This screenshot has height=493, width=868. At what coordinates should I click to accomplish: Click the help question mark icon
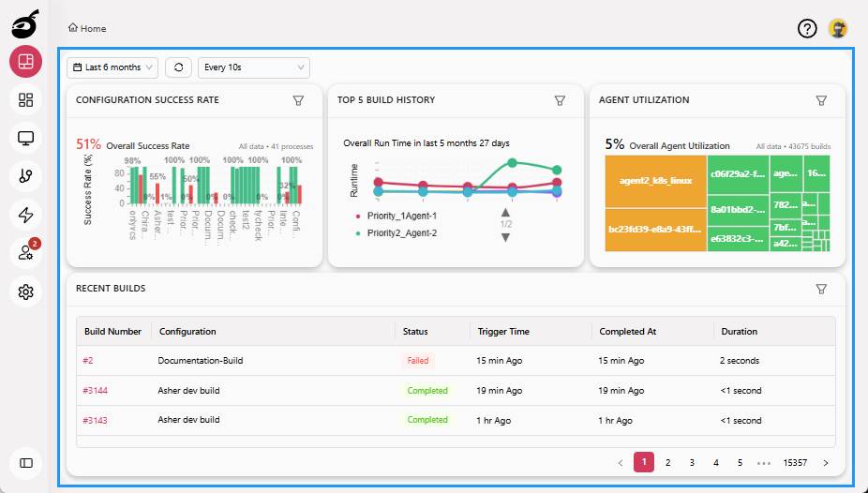[807, 28]
